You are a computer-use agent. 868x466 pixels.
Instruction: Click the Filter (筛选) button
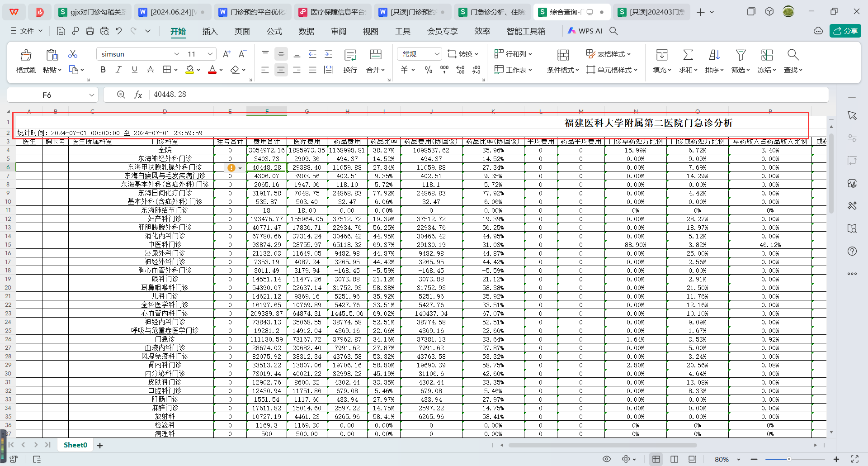(x=741, y=60)
